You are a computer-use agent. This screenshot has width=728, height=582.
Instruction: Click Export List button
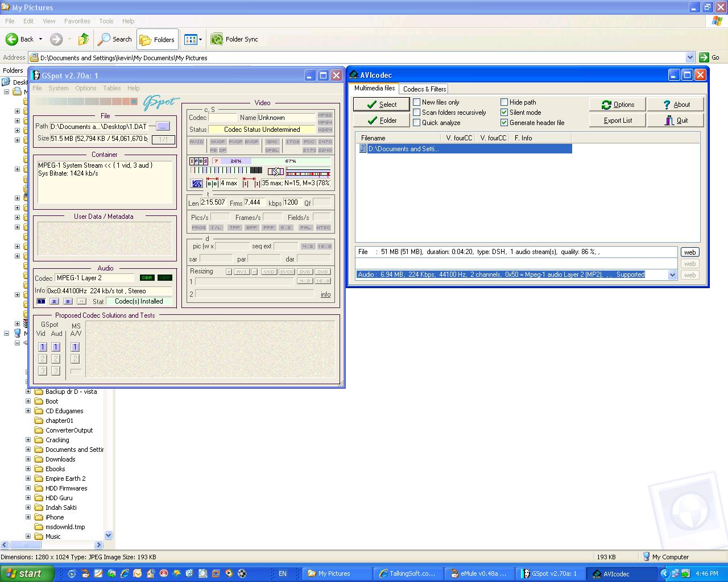pos(618,120)
